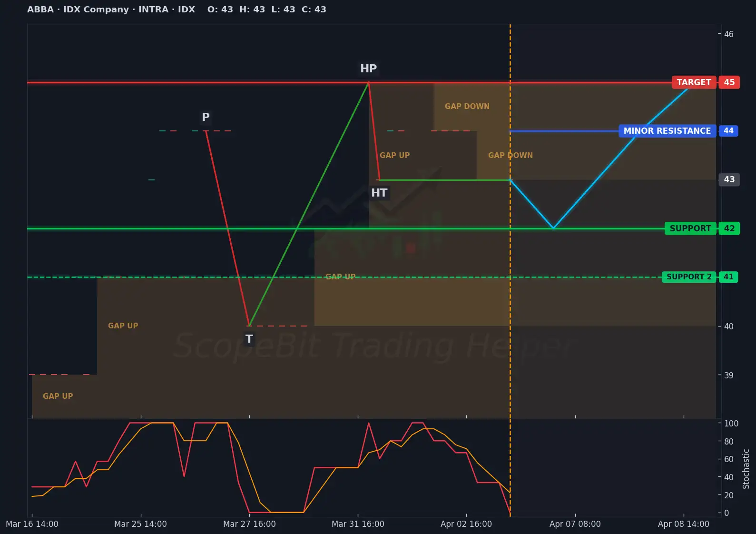Click the blue 44 price tag

(x=728, y=131)
